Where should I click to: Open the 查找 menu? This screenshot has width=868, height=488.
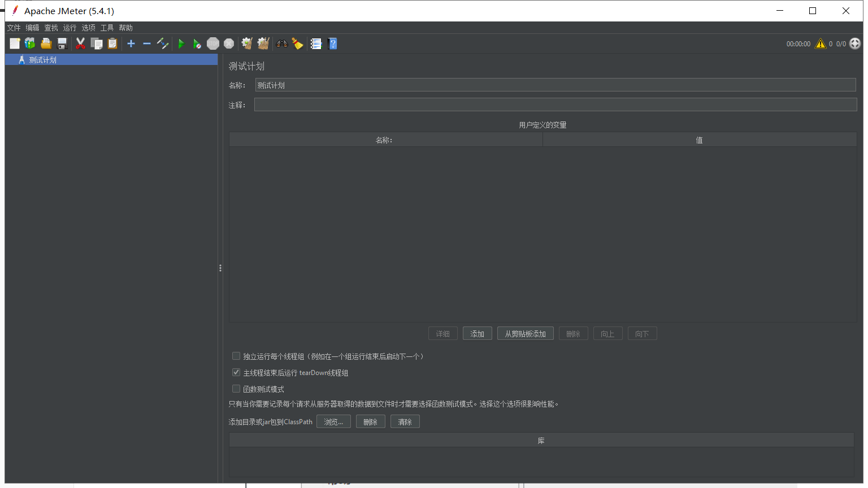pyautogui.click(x=51, y=28)
